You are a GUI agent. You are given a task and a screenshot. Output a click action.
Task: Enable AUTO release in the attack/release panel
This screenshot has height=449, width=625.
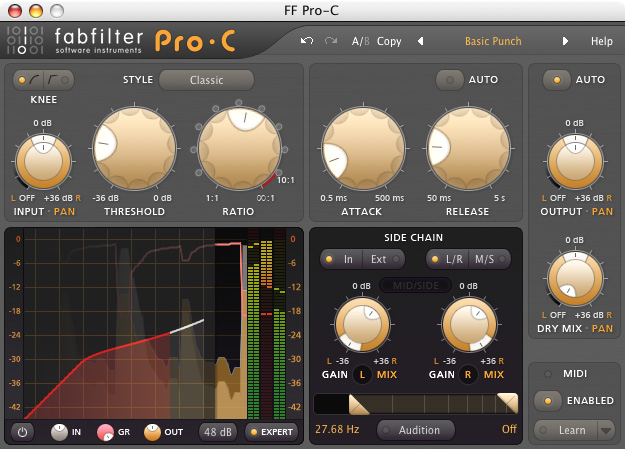(x=467, y=79)
